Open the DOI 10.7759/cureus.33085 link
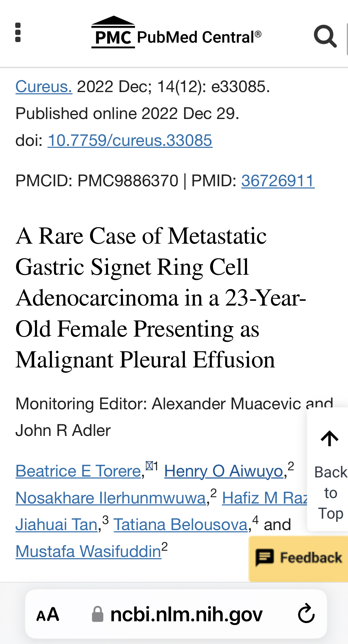Image resolution: width=348 pixels, height=644 pixels. pos(130,140)
